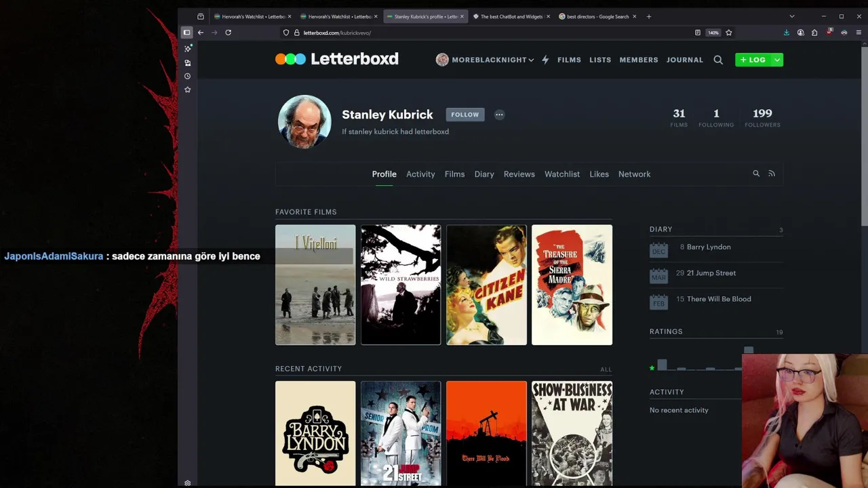
Task: Open a new browser tab
Action: tap(648, 16)
